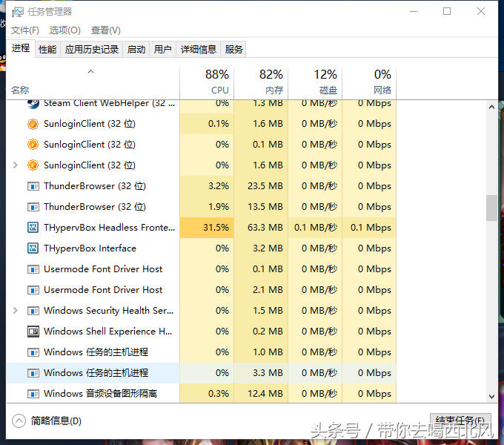Click the icon of Windows 任务的主机进程 using 3.3 MB
This screenshot has height=445, width=504.
click(x=33, y=373)
